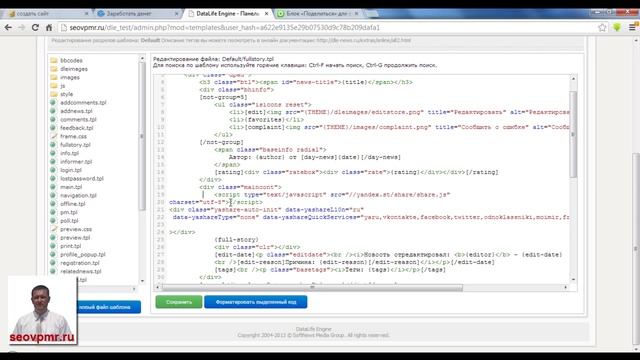Screen dimensions: 640x360
Task: Close the «создать сайт» browser tab
Action: 86,13
